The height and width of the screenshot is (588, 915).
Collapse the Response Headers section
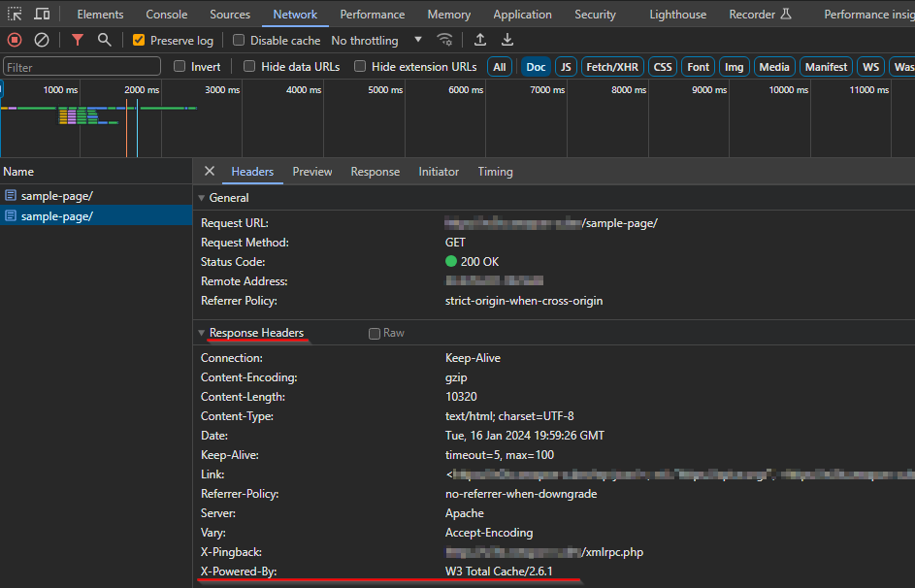point(201,333)
